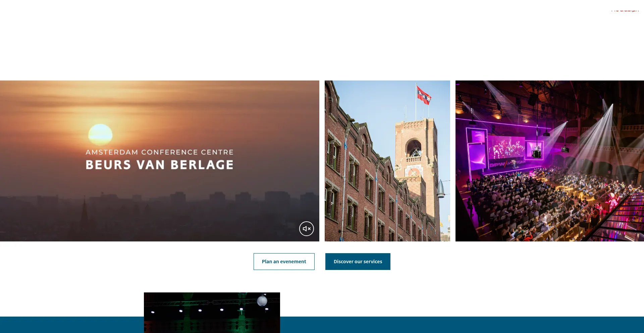644x333 pixels.
Task: Click the partially hidden red link at top right
Action: point(625,10)
